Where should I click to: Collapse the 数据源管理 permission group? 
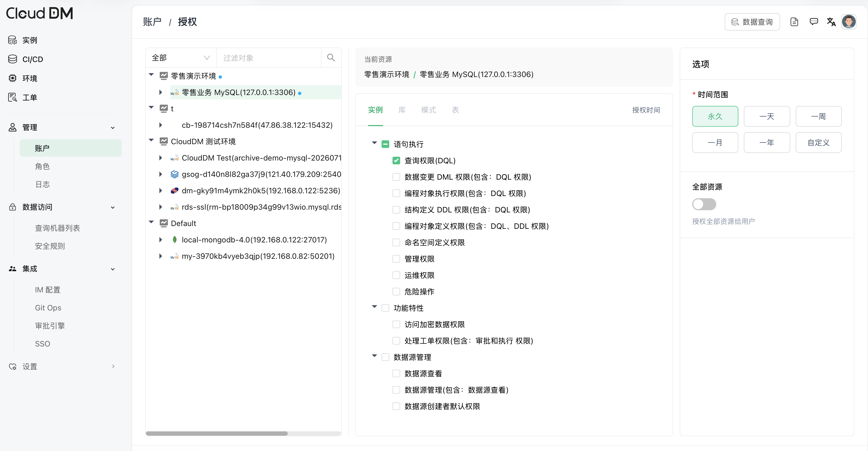click(374, 356)
